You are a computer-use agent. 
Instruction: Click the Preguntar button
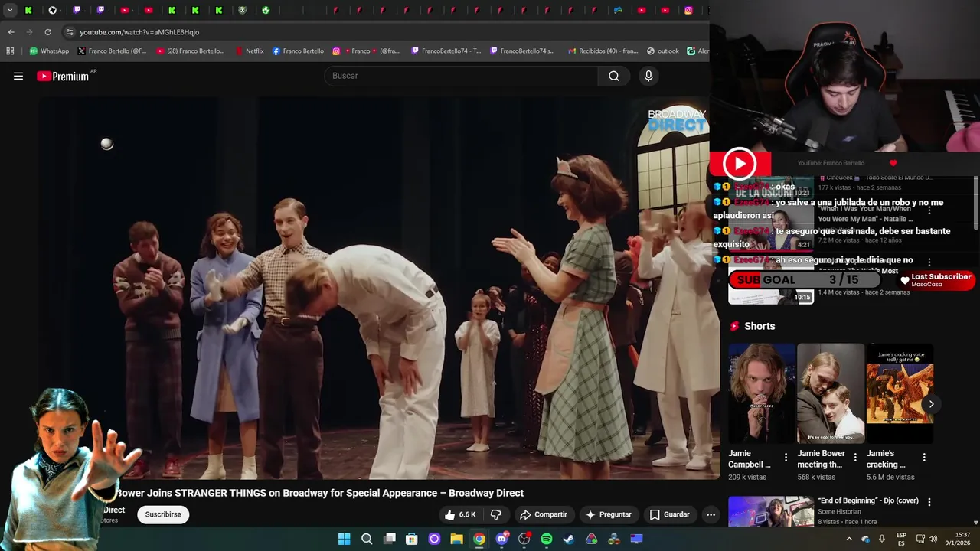(x=608, y=514)
